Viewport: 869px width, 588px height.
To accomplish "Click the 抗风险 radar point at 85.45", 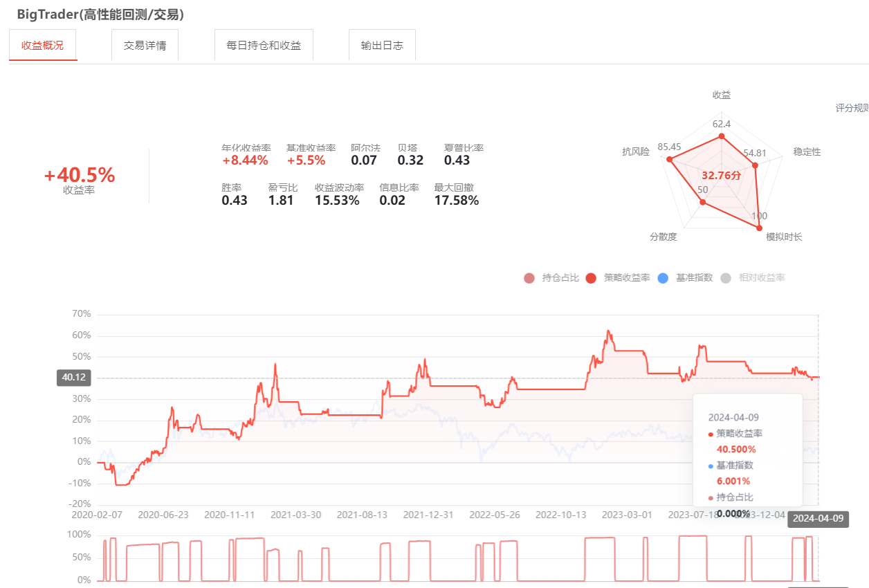I will 669,160.
